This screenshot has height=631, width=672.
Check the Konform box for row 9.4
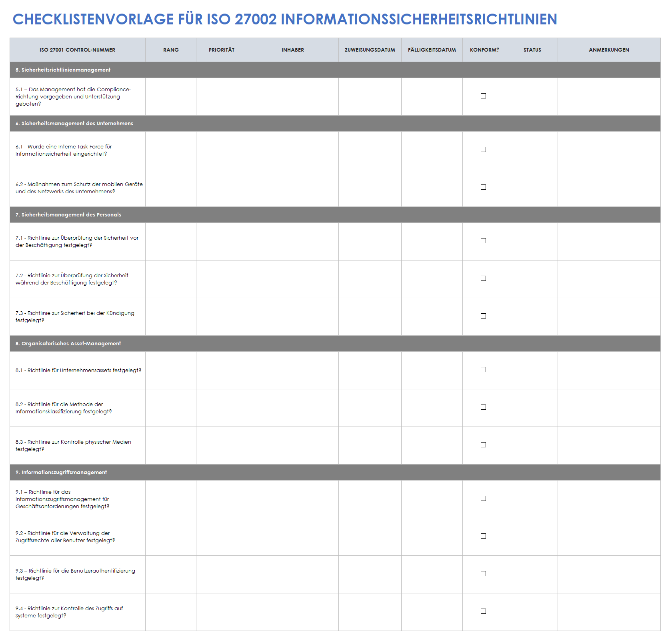tap(483, 611)
